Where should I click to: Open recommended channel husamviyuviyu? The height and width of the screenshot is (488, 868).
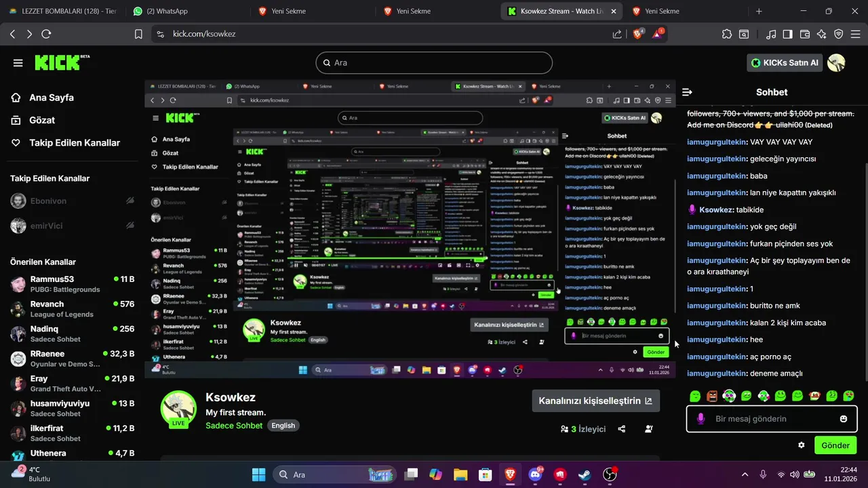(x=71, y=408)
